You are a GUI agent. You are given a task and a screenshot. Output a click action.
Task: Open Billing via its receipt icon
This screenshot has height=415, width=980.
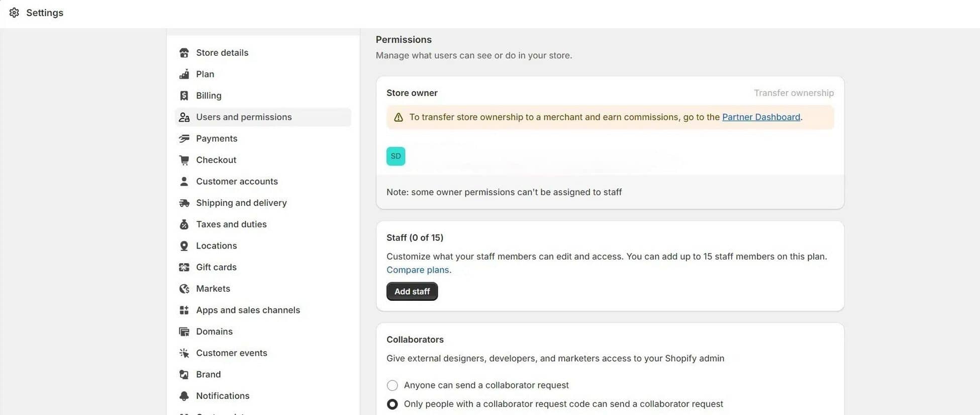pos(184,95)
